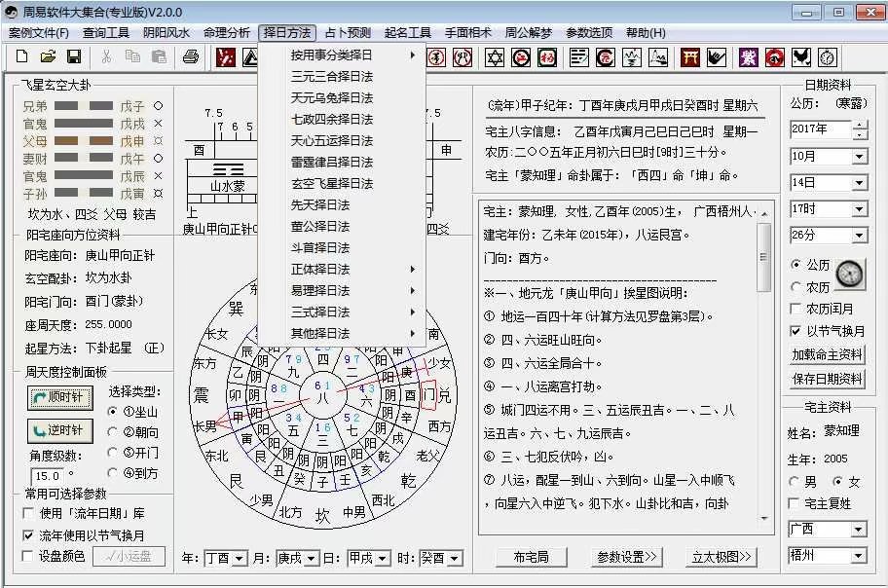Click the stopwatch icon at toolbar end
This screenshot has height=588, width=888.
828,57
